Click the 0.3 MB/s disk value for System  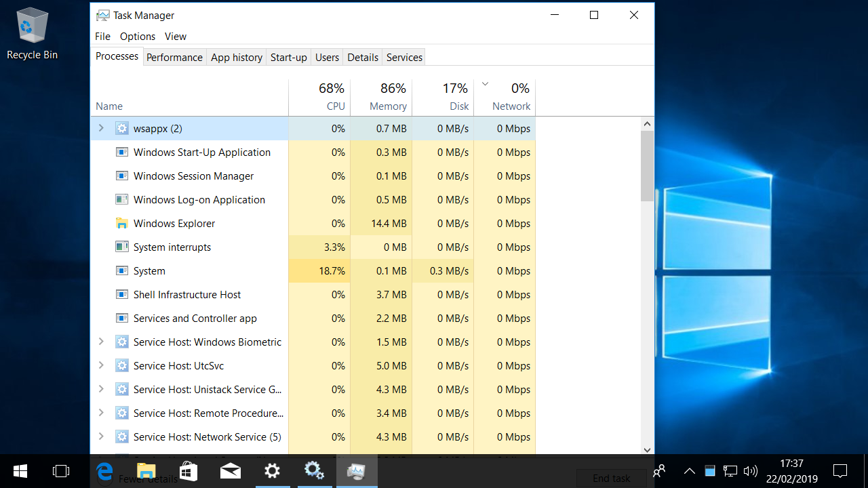coord(449,271)
